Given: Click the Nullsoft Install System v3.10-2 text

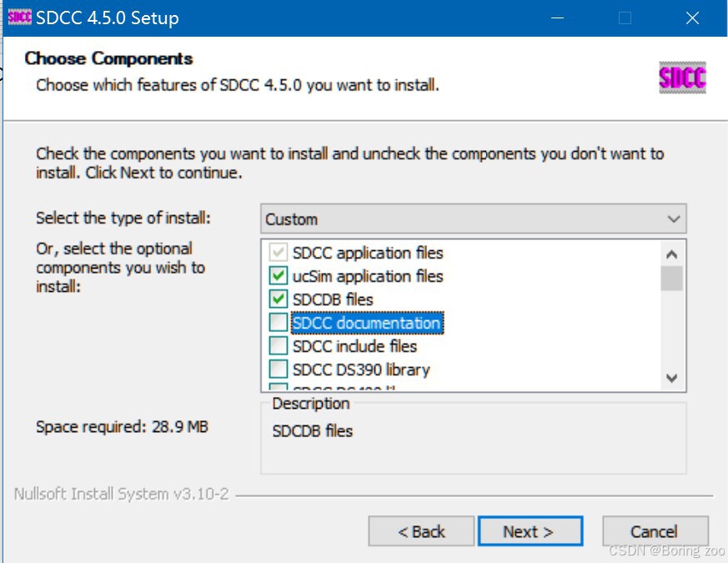Looking at the screenshot, I should coord(121,494).
